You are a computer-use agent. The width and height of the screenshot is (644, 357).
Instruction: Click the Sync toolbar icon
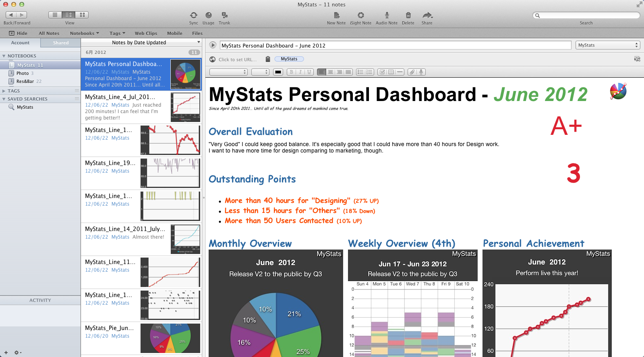pyautogui.click(x=194, y=15)
